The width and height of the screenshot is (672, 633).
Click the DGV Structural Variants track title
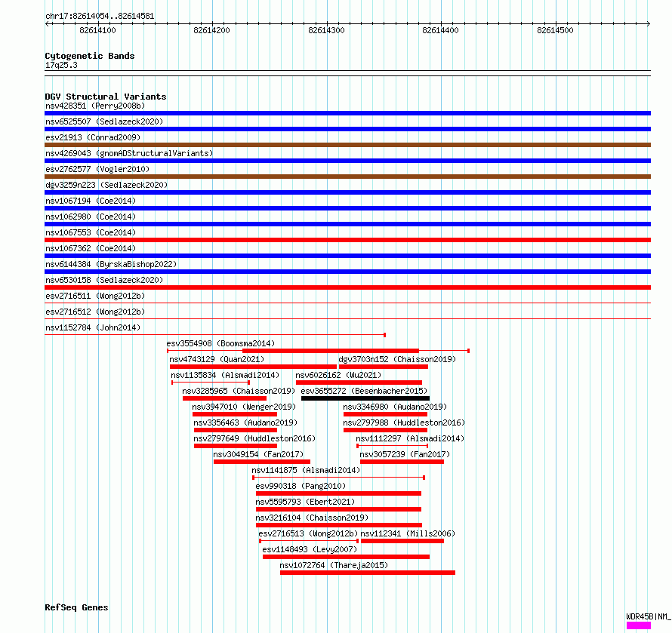tap(106, 97)
